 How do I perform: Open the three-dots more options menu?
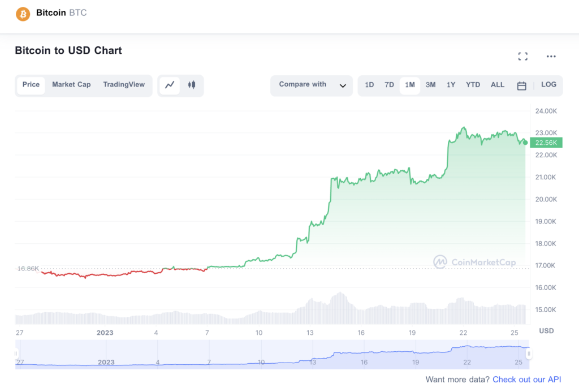tap(551, 57)
